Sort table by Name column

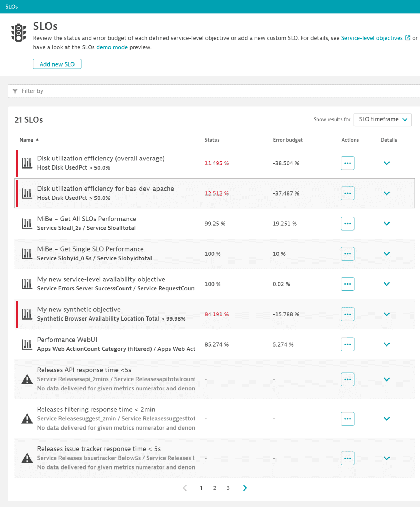click(29, 140)
